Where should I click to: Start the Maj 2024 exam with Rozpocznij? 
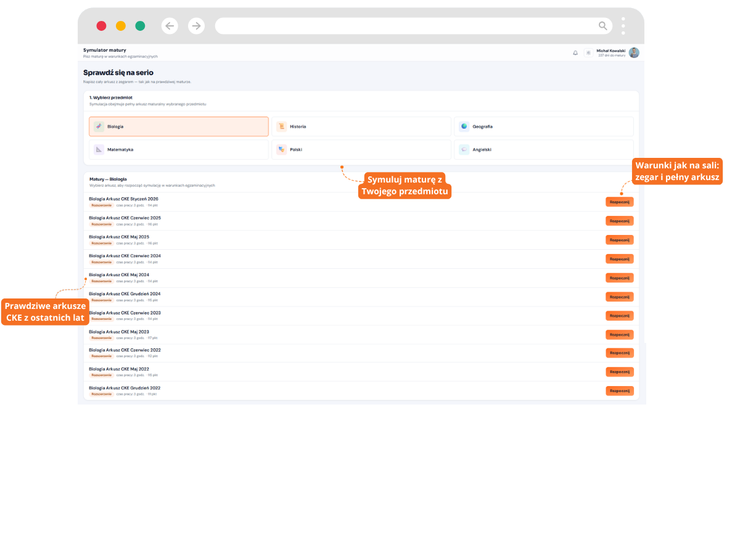[x=619, y=277]
